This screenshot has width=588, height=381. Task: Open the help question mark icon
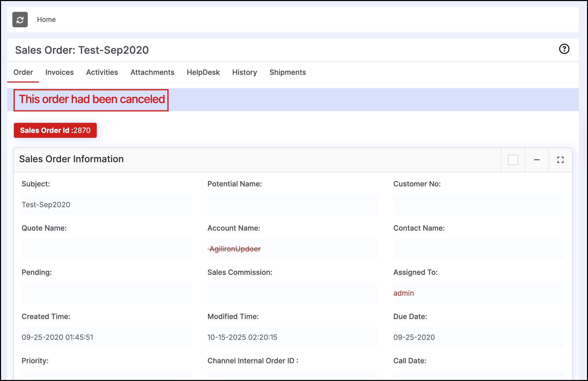(x=564, y=49)
